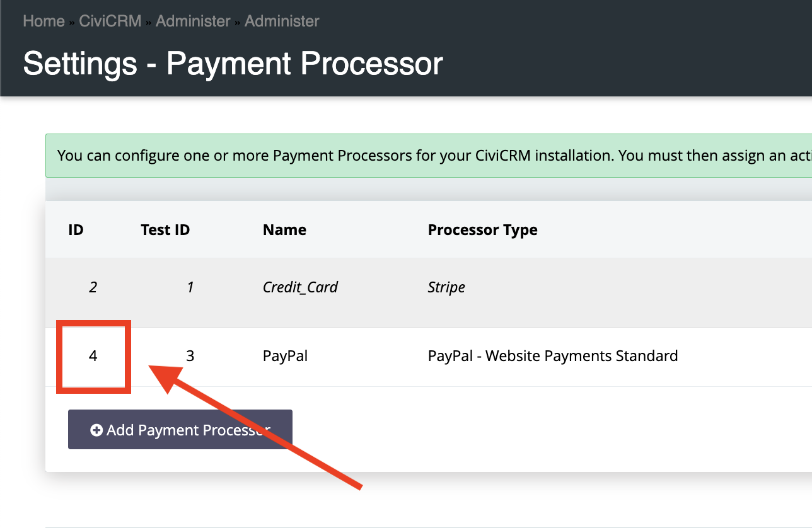
Task: Click the Add Payment Processor button
Action: pyautogui.click(x=180, y=430)
